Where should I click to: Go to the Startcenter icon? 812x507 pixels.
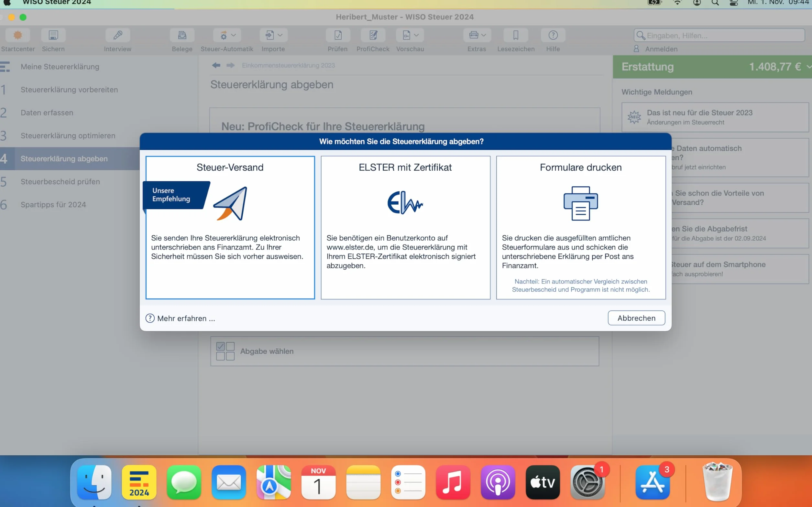(18, 35)
